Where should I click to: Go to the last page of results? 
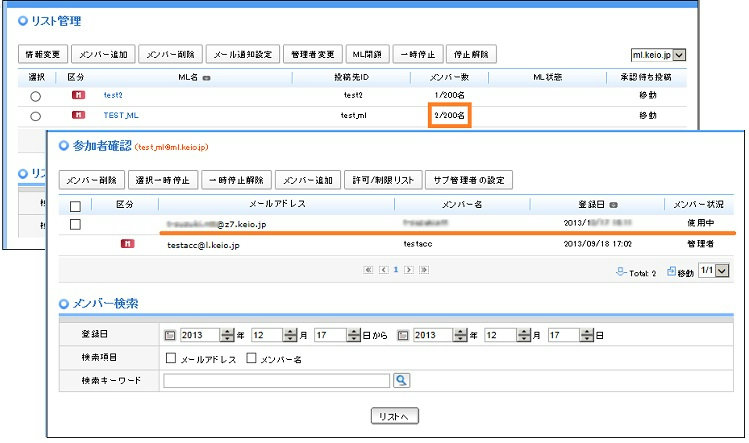pyautogui.click(x=424, y=270)
